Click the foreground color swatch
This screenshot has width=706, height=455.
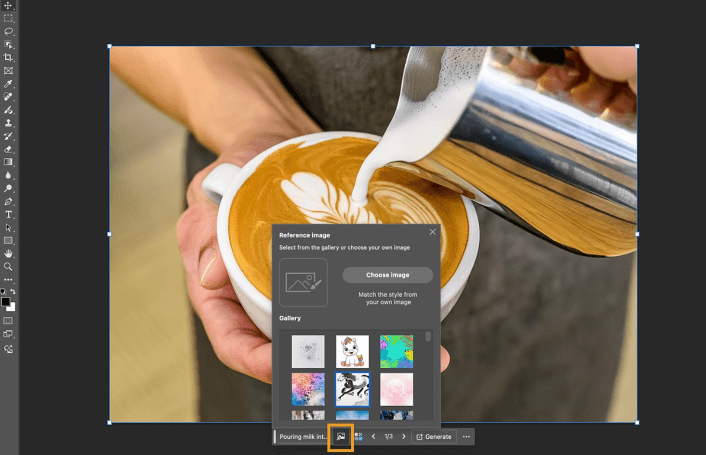[6, 301]
